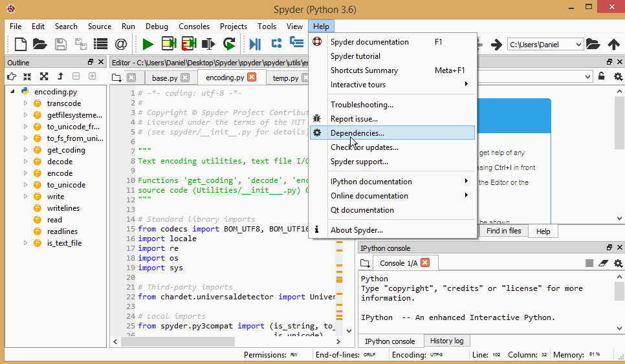This screenshot has width=625, height=364.
Task: Switch to temp.py editor tab
Action: click(285, 78)
